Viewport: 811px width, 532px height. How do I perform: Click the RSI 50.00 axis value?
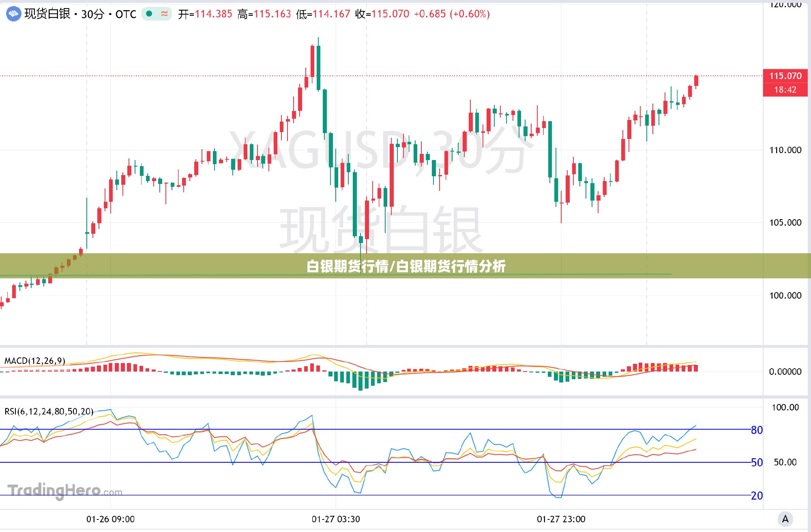coord(785,462)
